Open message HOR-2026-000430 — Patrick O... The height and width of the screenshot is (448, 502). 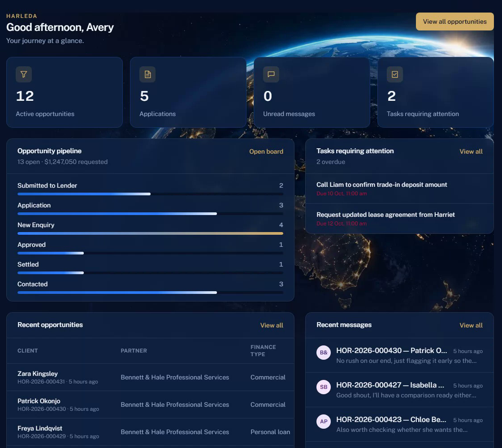[399, 355]
